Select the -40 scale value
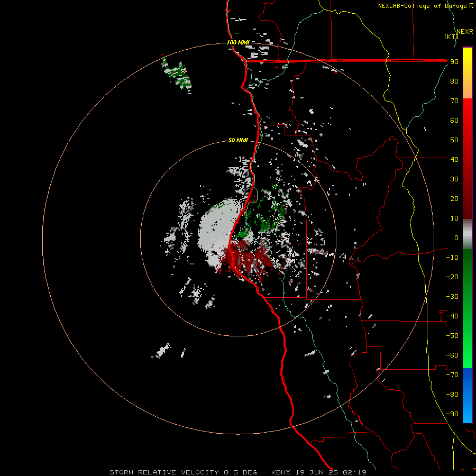476x476 pixels. 452,316
